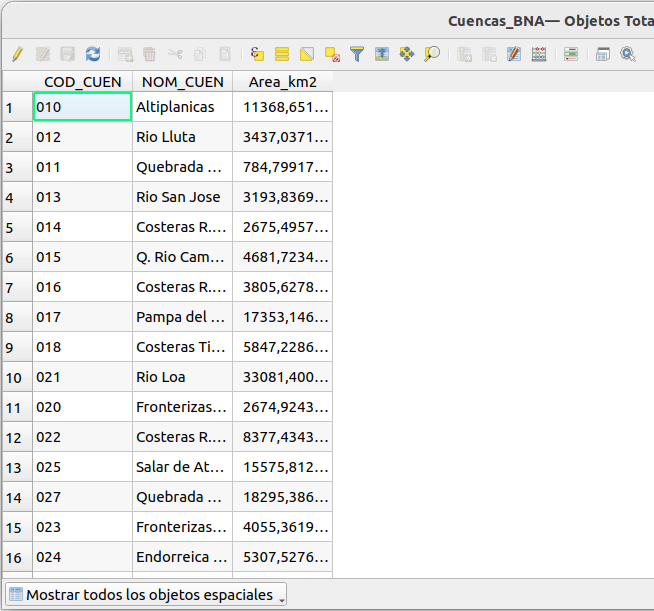The width and height of the screenshot is (654, 611).
Task: Open the conditional formatting panel icon
Action: [571, 54]
